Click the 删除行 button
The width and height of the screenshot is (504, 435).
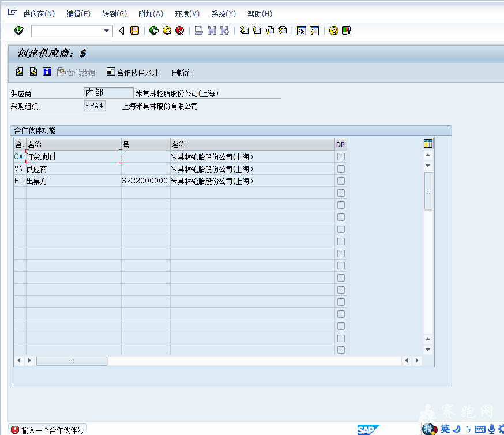(182, 73)
